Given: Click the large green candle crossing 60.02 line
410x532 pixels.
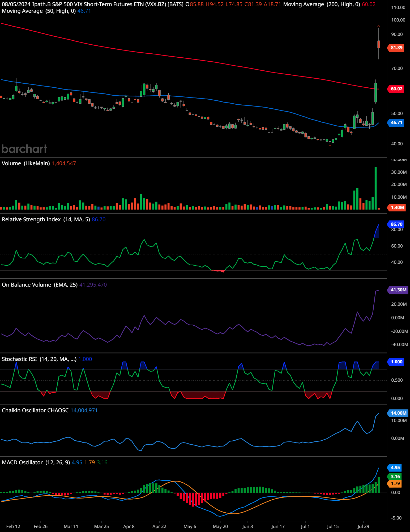Looking at the screenshot, I should (376, 92).
